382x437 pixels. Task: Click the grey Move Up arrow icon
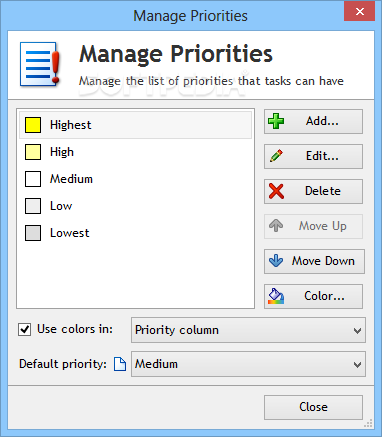coord(276,226)
